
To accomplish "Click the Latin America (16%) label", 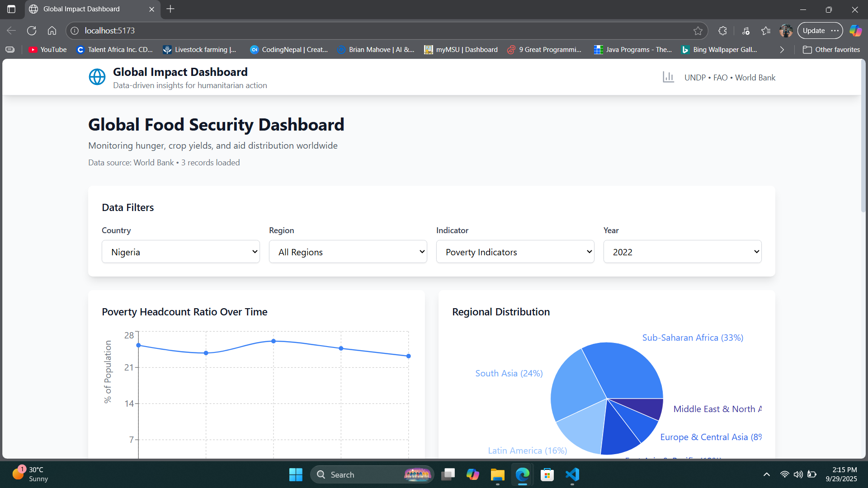I will click(528, 450).
